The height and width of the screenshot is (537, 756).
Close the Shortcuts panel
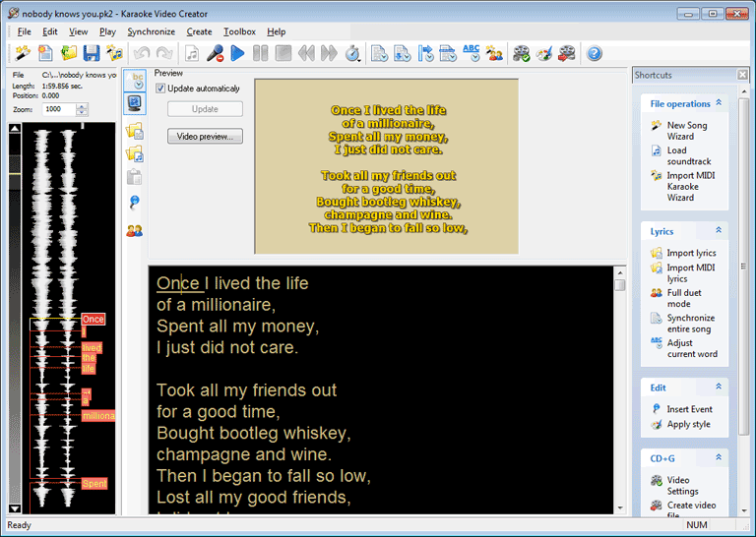743,75
